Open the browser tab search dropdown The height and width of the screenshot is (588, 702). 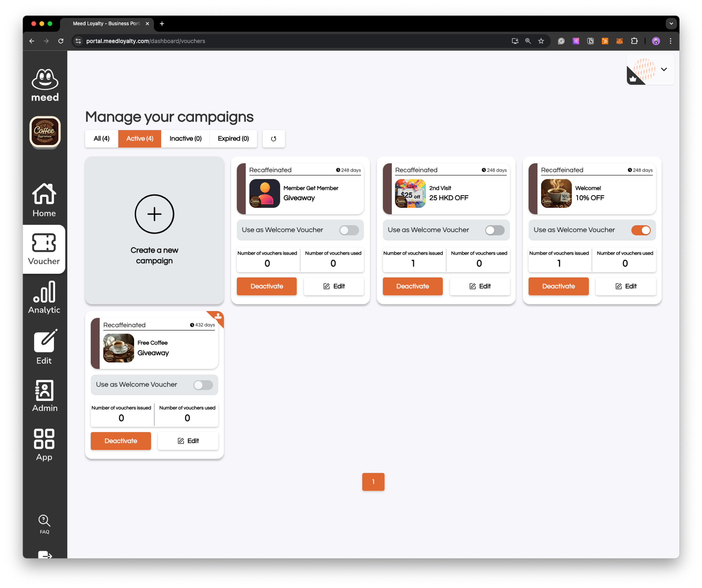[x=671, y=23]
